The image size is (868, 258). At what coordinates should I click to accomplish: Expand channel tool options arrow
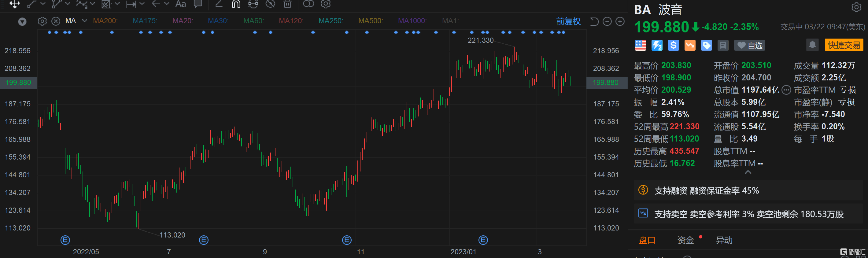click(68, 4)
